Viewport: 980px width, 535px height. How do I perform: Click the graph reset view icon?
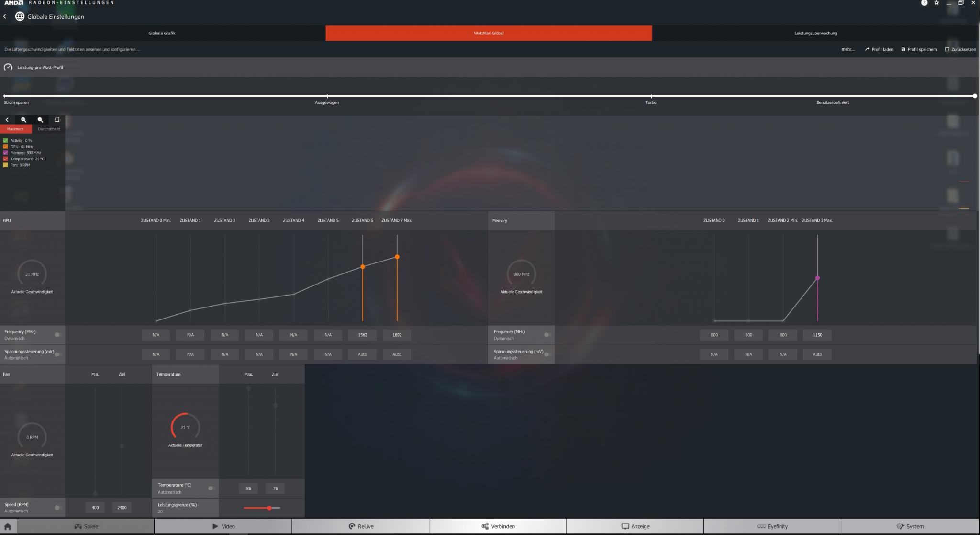click(57, 120)
